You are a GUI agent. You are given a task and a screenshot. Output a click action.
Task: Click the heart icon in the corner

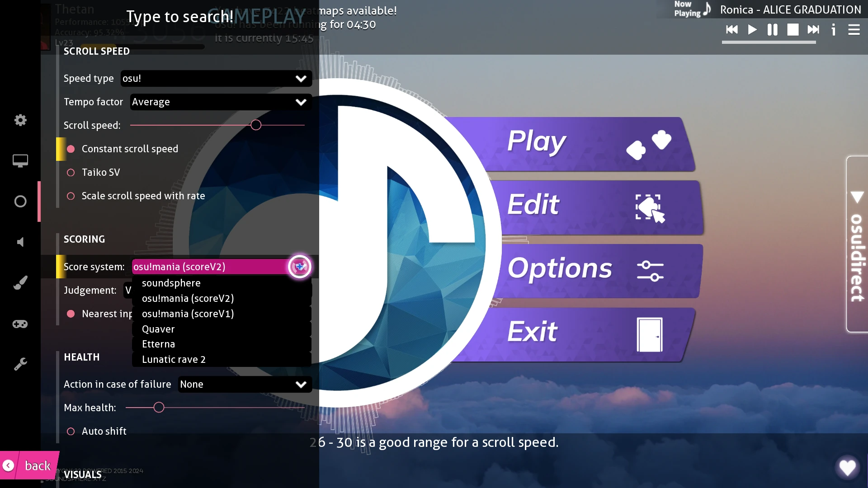[x=847, y=467]
